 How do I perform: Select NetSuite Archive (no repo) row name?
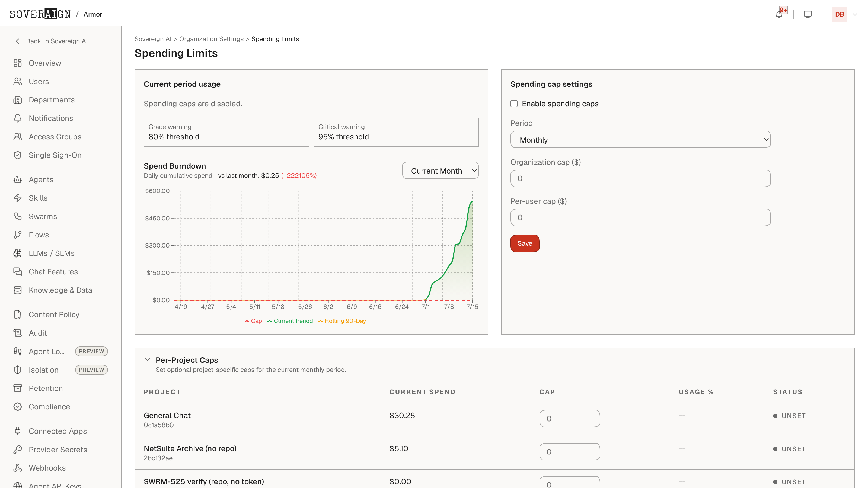click(190, 449)
